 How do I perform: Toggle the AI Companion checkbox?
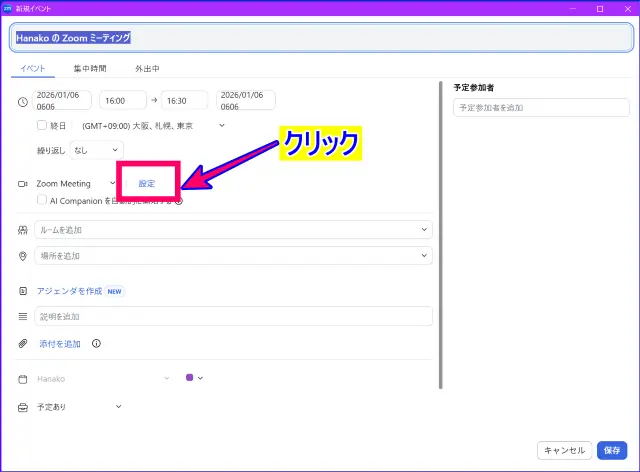tap(42, 200)
